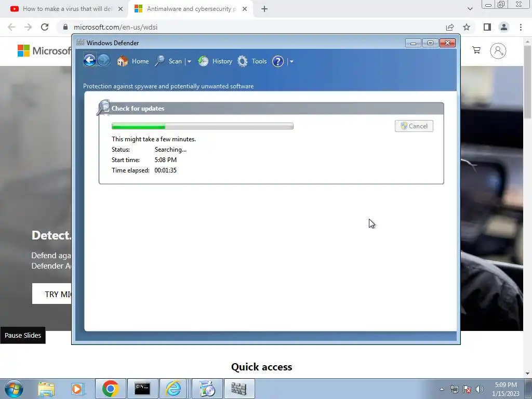The height and width of the screenshot is (399, 532).
Task: Toggle Chrome side panel
Action: pyautogui.click(x=487, y=27)
